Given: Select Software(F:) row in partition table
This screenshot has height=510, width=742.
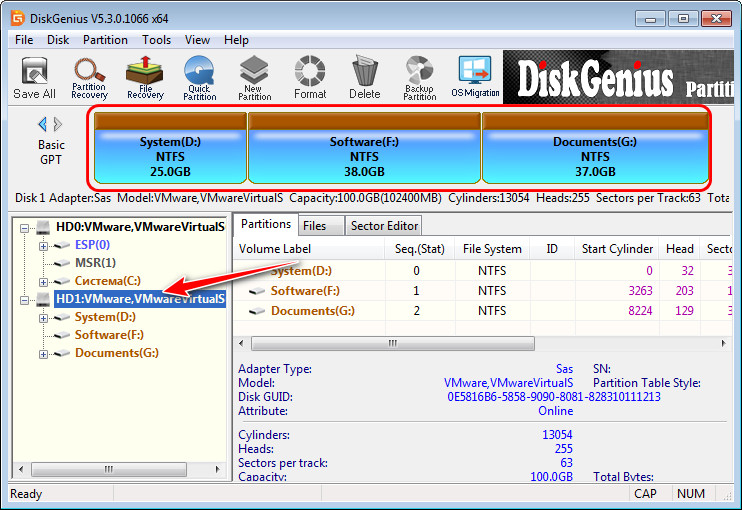Looking at the screenshot, I should coord(483,291).
